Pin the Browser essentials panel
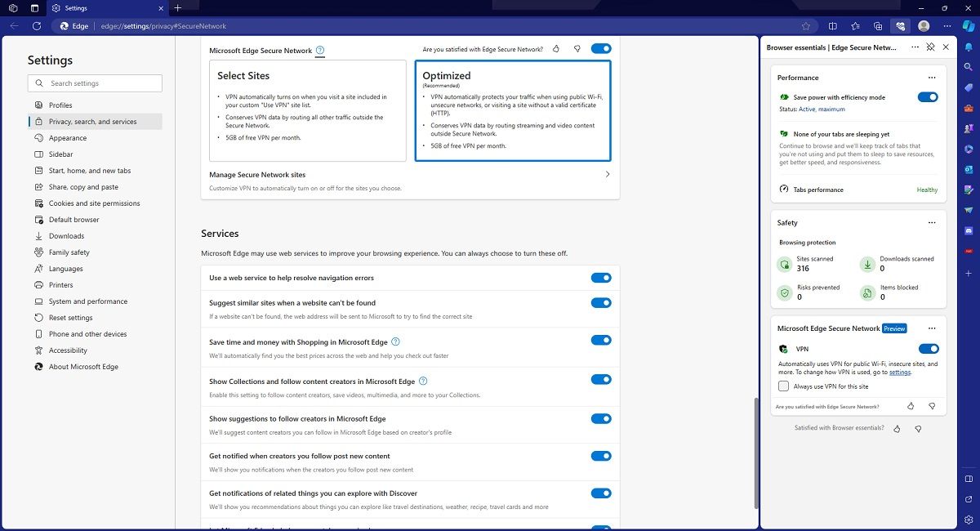 (x=930, y=47)
